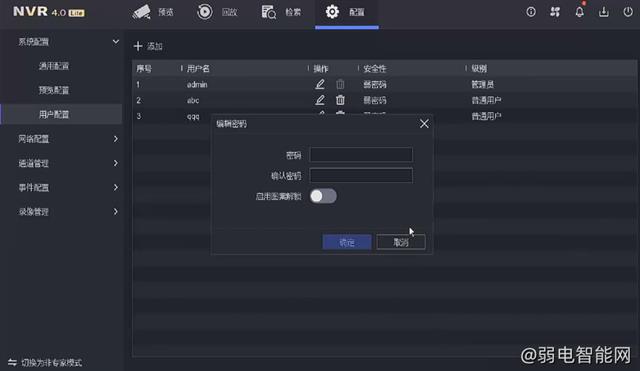Click the 用户名 column header
Viewport: 640px width, 371px height.
198,69
